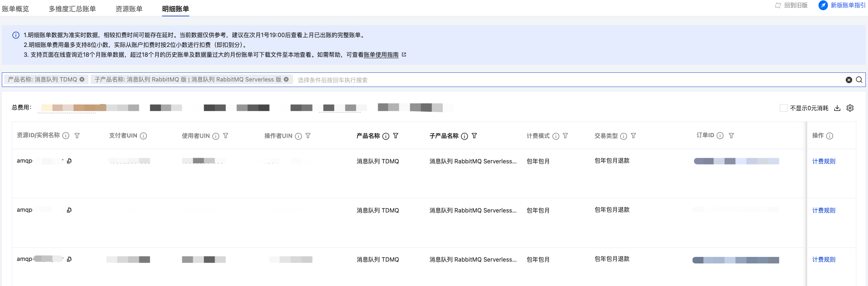Show info tooltip for 操作 column
This screenshot has width=868, height=286.
830,136
